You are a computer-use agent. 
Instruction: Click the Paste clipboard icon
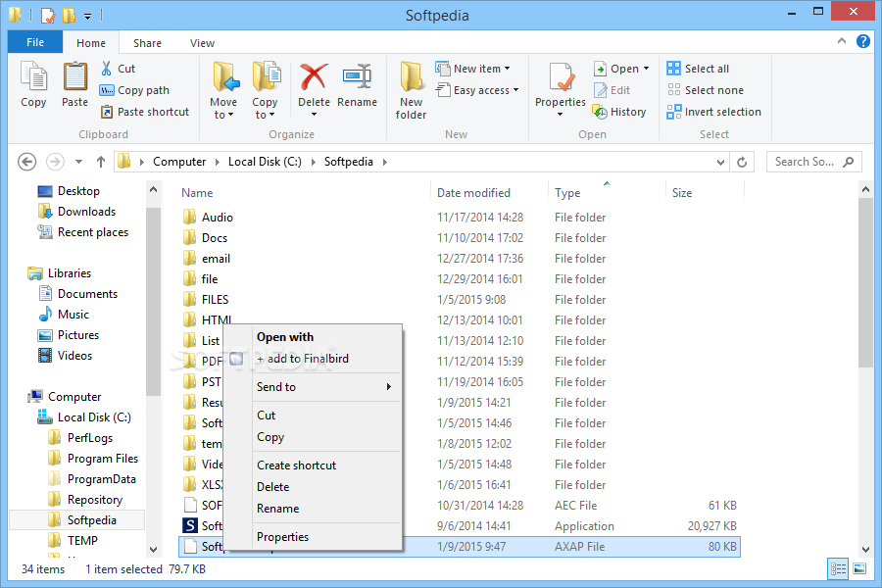click(x=75, y=76)
